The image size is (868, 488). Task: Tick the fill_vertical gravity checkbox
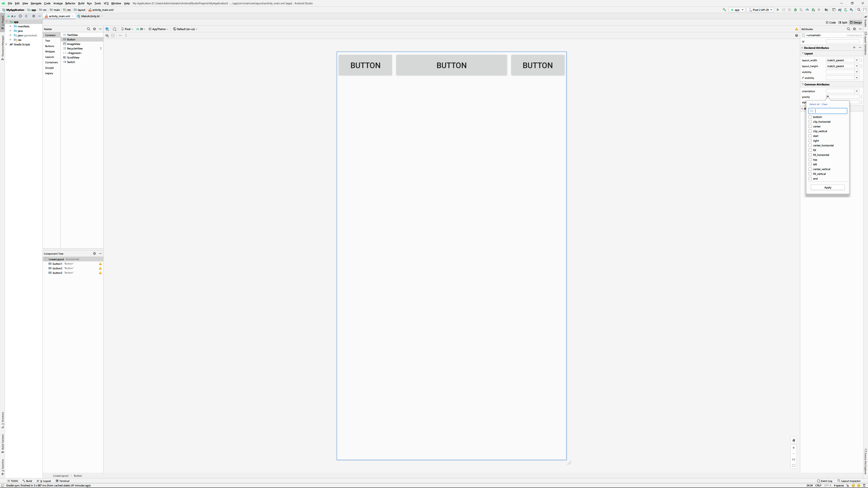pos(810,174)
